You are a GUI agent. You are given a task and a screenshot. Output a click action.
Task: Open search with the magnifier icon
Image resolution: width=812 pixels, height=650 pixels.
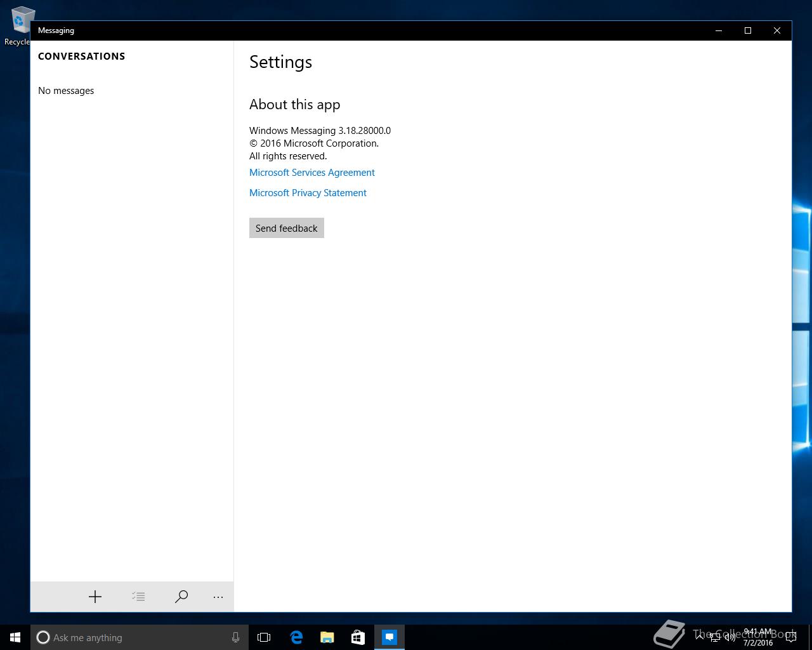click(x=181, y=597)
